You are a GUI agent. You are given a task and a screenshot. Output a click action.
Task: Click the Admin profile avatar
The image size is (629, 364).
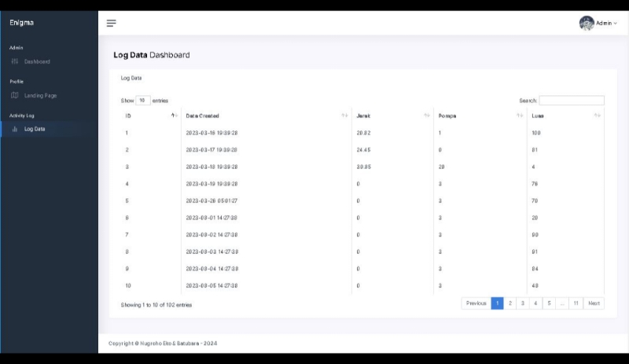[587, 23]
